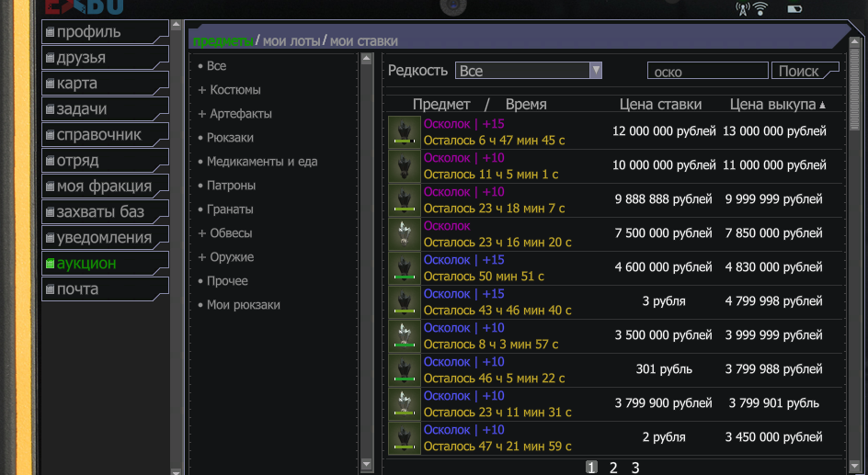The image size is (868, 475).
Task: Open задачи in the side menu
Action: 105,109
